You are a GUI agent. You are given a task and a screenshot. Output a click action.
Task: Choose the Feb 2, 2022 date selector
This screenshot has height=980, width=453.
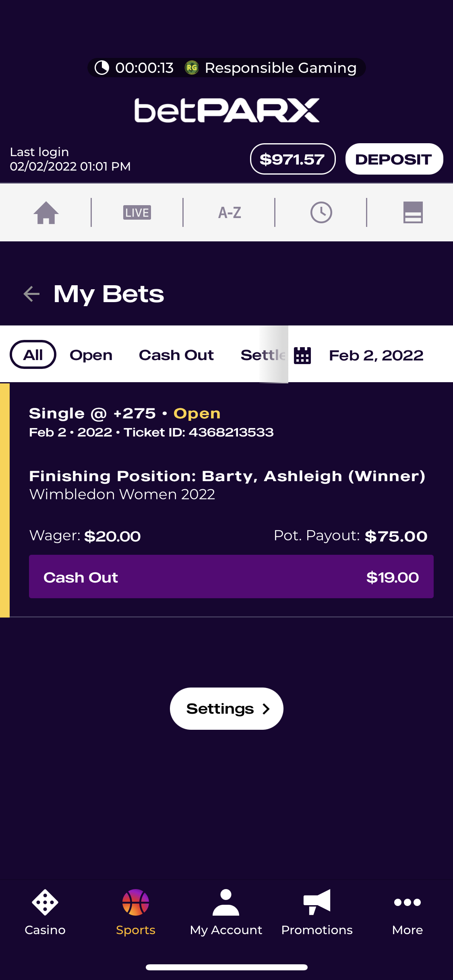(x=376, y=356)
